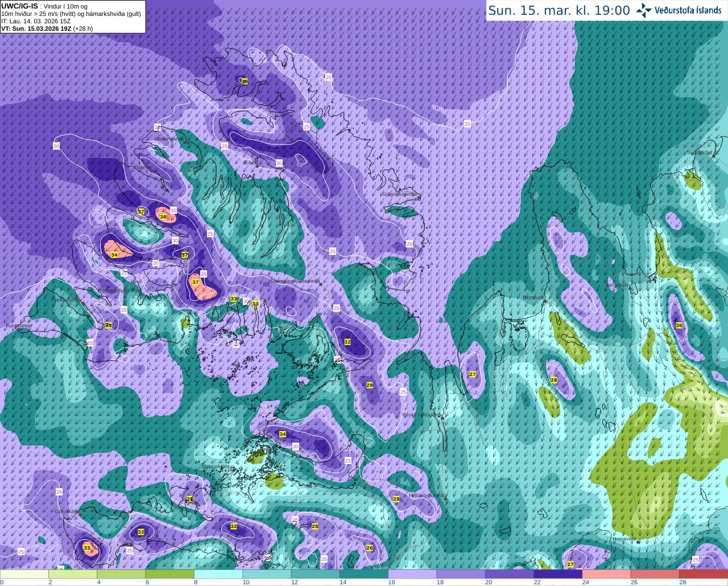Click the Reykir í Hrútafirði station label

click(421, 415)
